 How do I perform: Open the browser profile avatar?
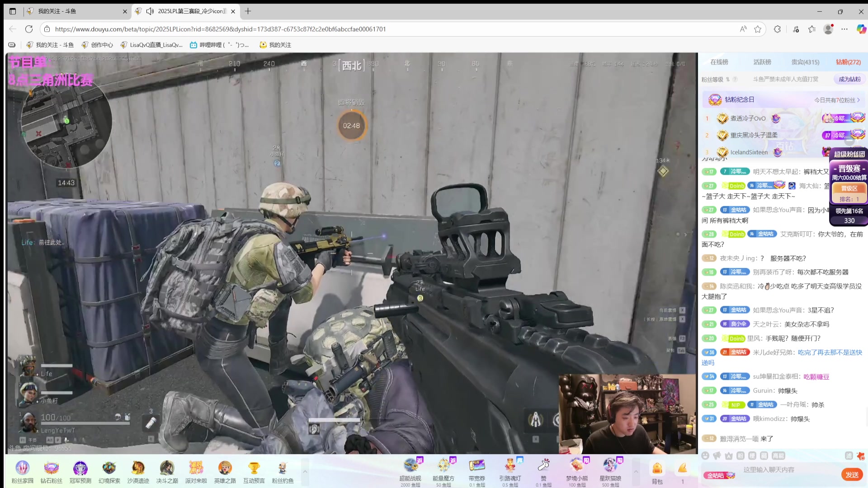click(828, 29)
